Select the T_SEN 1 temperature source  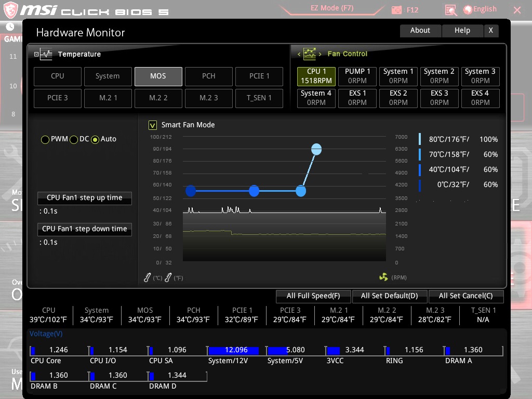click(259, 98)
